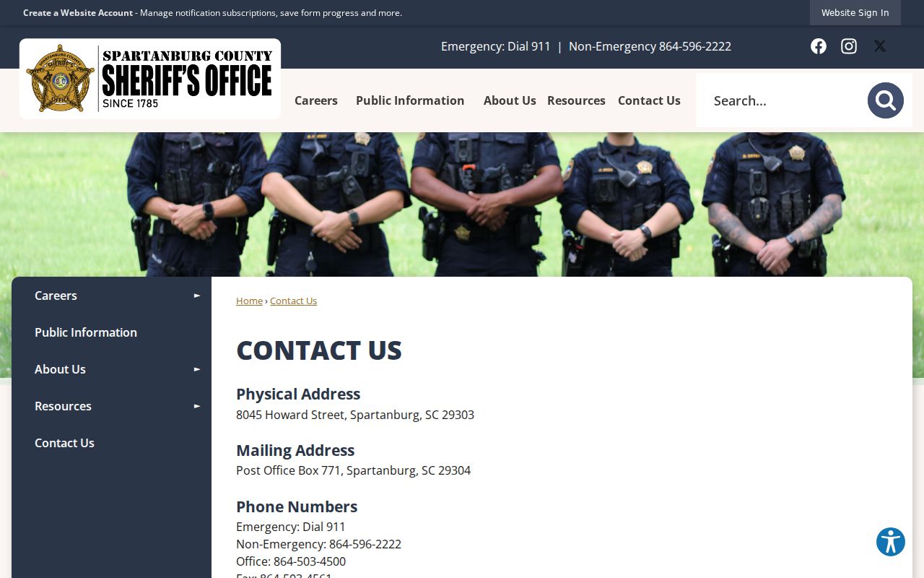Open the About Us top navigation menu
The image size is (924, 578).
coord(510,100)
